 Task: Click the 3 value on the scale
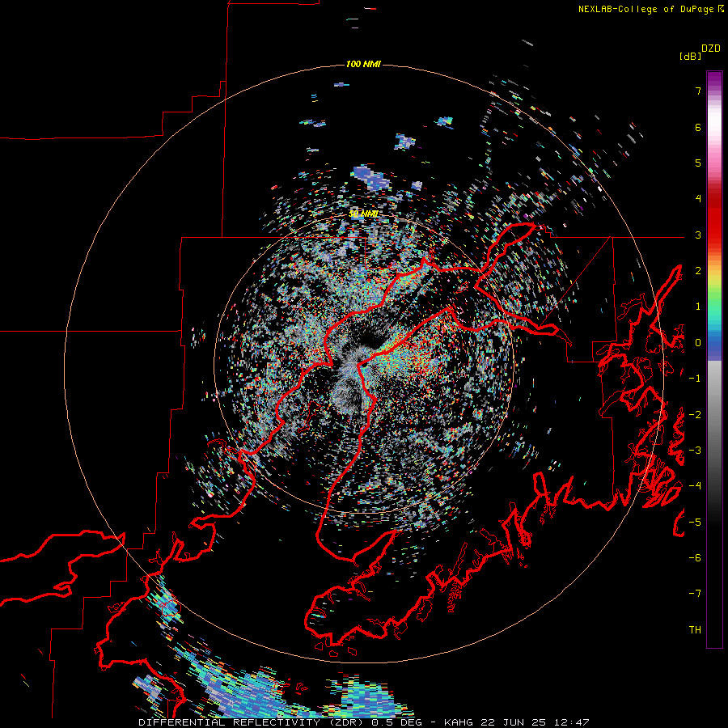click(698, 235)
